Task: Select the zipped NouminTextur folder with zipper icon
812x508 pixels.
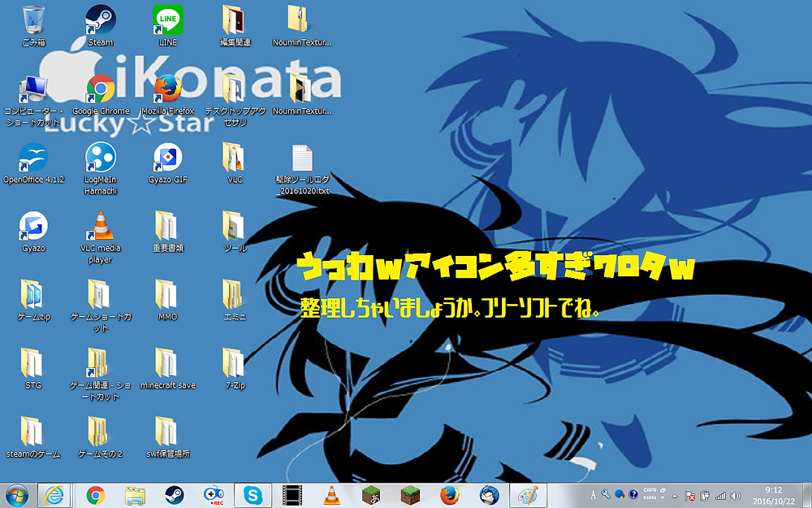Action: [302, 26]
